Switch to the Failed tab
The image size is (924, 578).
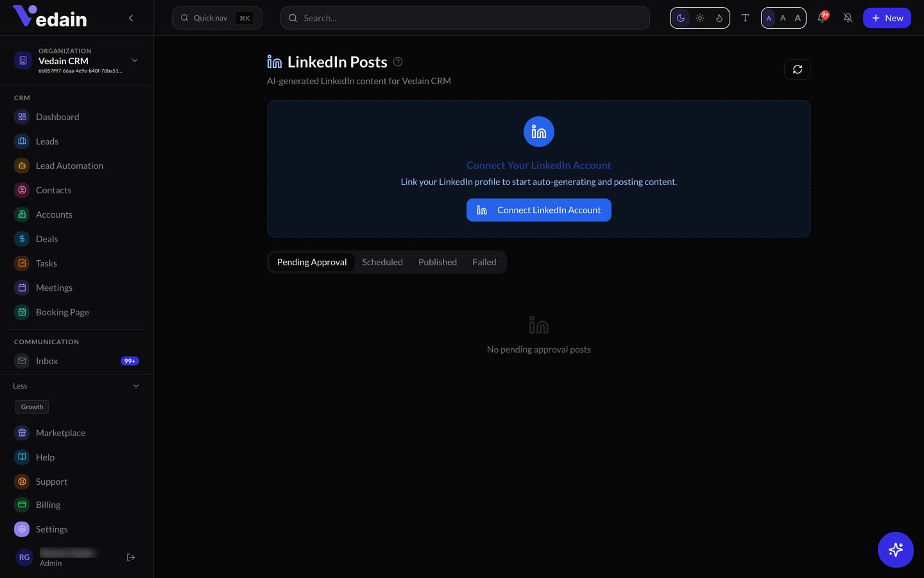point(484,262)
